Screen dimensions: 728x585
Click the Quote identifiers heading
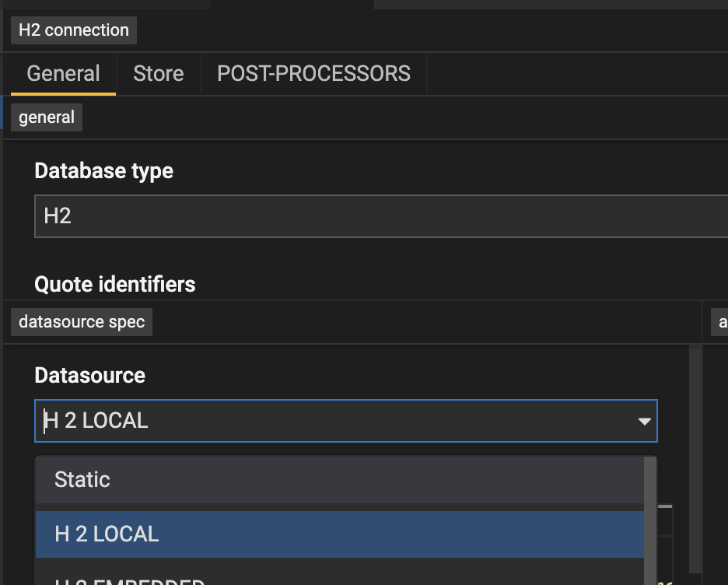[x=114, y=284]
